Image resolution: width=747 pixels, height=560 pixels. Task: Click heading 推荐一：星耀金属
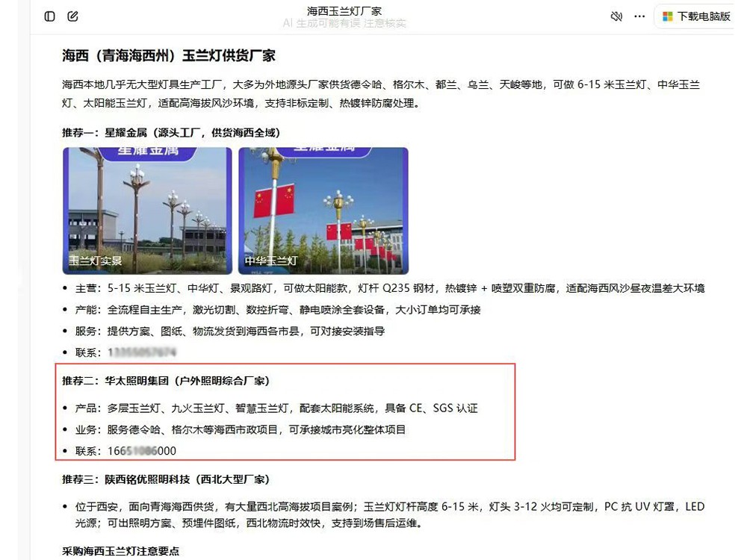[171, 133]
